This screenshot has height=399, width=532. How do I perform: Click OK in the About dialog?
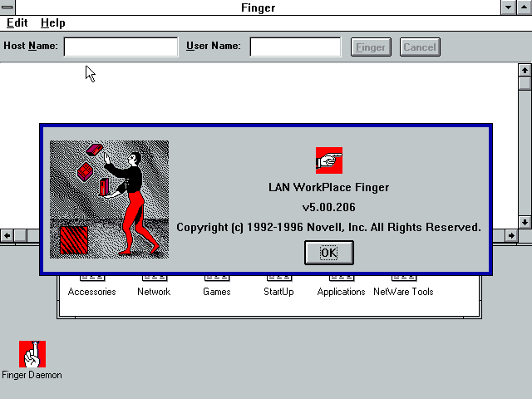coord(329,253)
